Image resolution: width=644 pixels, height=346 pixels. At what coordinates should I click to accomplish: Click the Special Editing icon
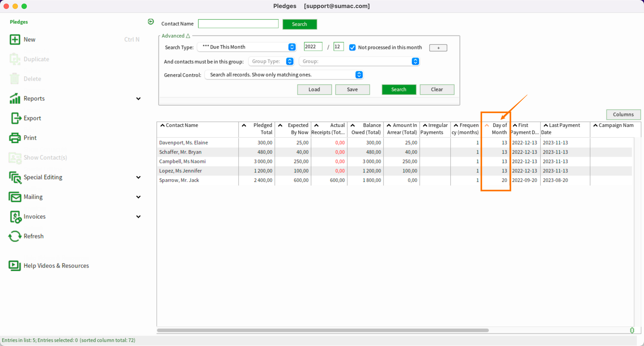point(15,177)
